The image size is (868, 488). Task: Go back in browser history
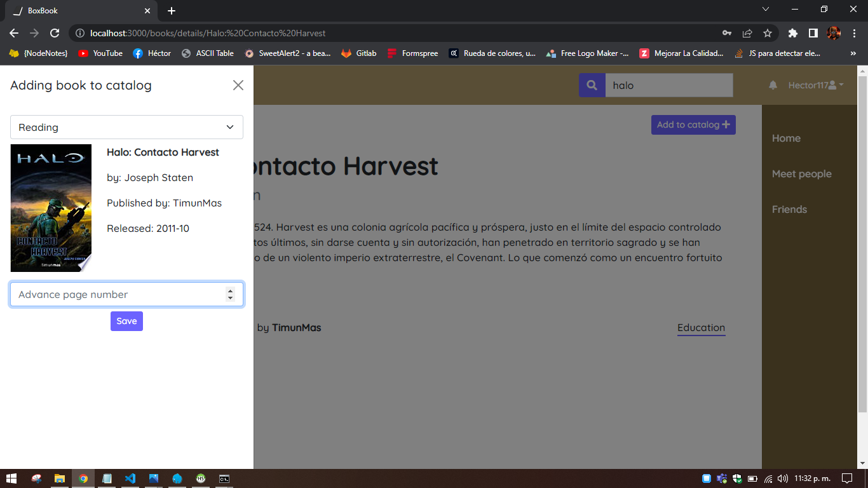pyautogui.click(x=14, y=33)
